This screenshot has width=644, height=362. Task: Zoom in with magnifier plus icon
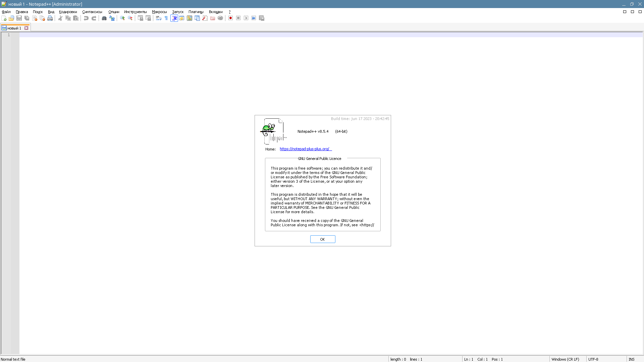click(x=122, y=18)
